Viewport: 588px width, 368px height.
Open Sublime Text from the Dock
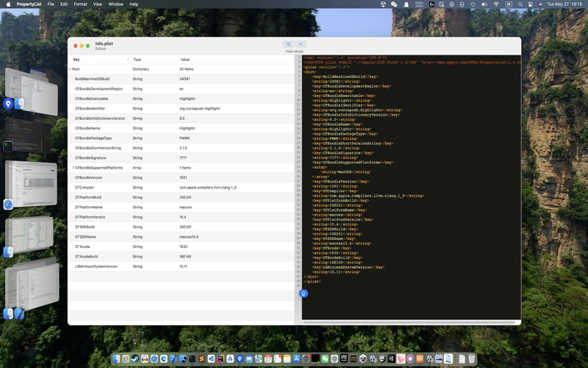(x=201, y=359)
